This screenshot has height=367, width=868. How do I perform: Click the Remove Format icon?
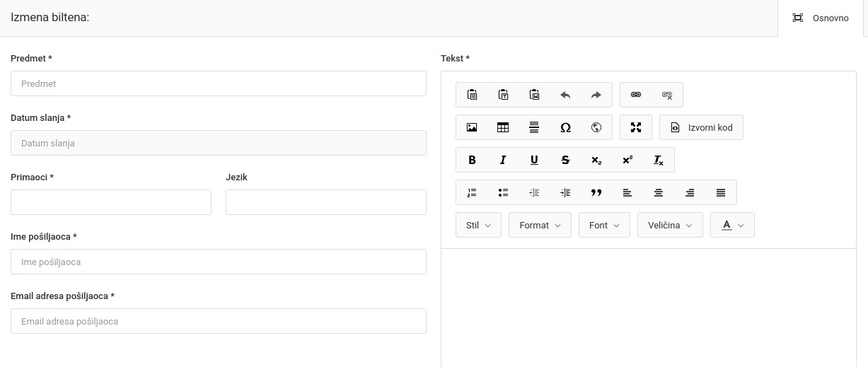click(x=659, y=160)
